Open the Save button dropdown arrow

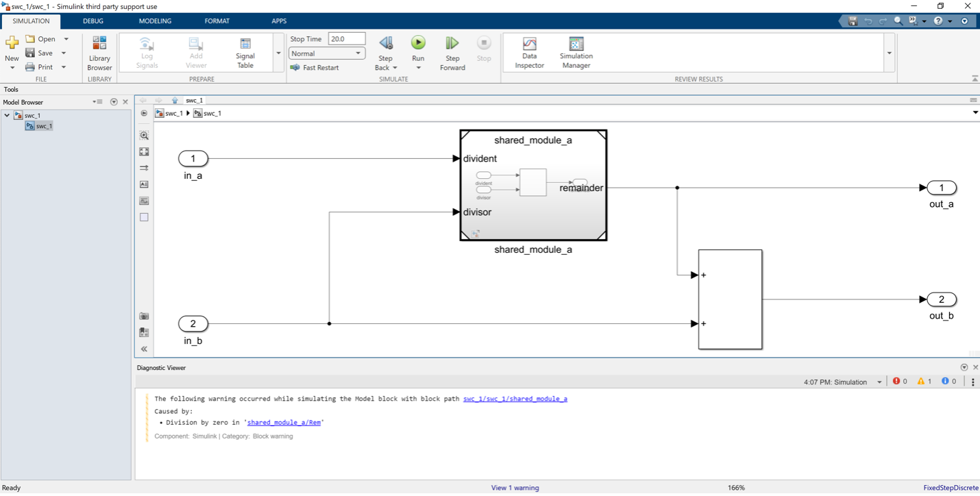64,53
